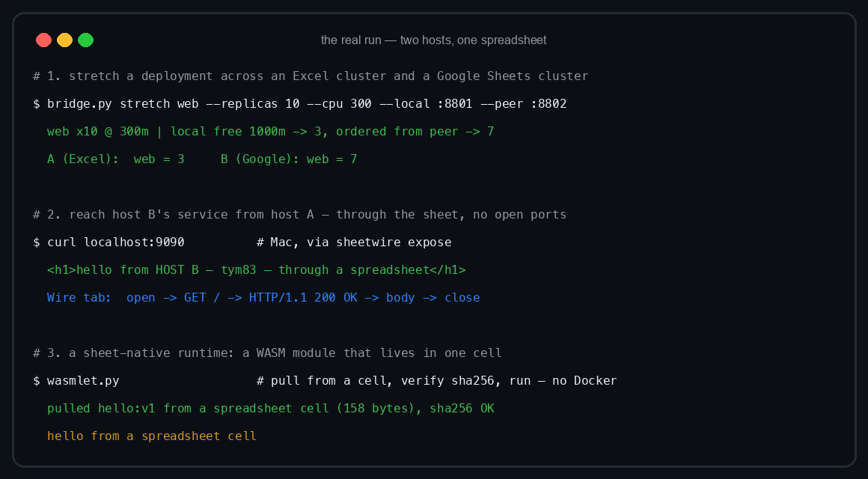Click the comment "# pull from a cell, verify sha256"
This screenshot has width=868, height=479.
(x=437, y=380)
